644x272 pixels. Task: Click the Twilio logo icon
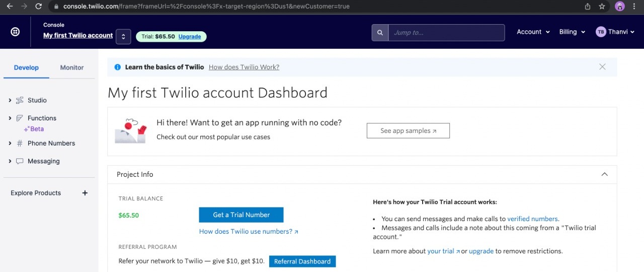[x=15, y=32]
